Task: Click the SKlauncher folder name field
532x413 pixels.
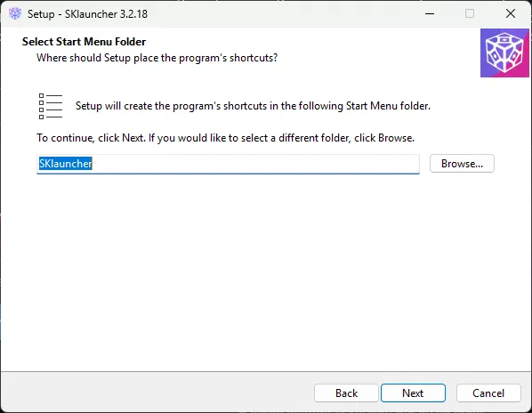Action: pyautogui.click(x=228, y=164)
